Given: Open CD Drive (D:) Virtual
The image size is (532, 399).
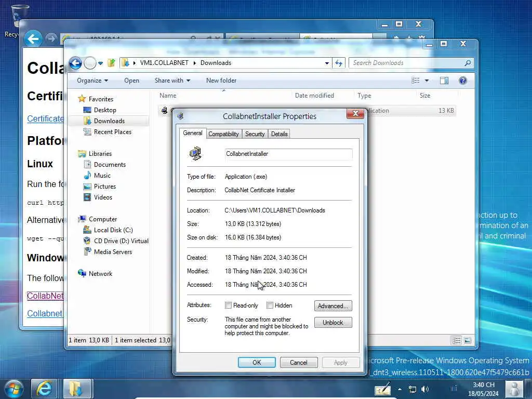Looking at the screenshot, I should (121, 241).
